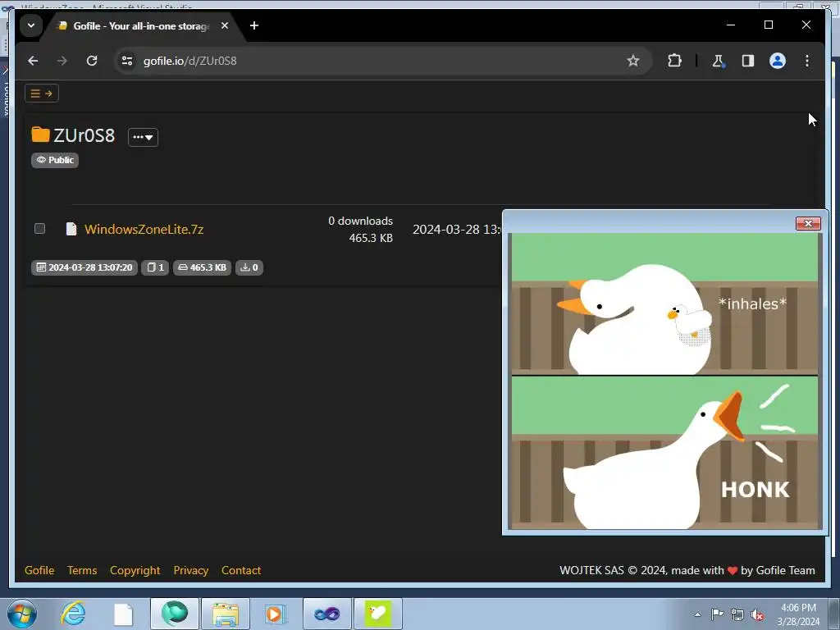The image size is (840, 630).
Task: Toggle the browser side panel icon
Action: (x=748, y=61)
